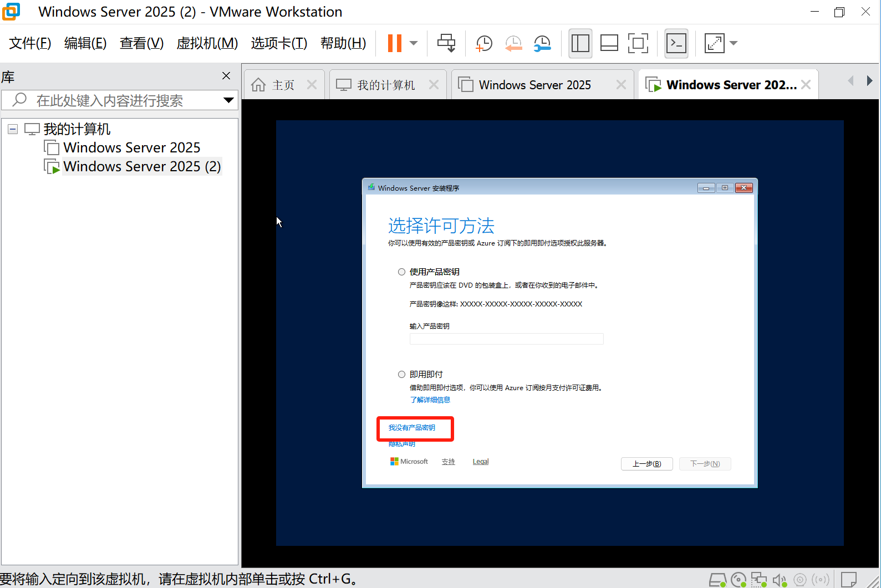Click the hard disk status icon
This screenshot has width=881, height=588.
pos(717,580)
